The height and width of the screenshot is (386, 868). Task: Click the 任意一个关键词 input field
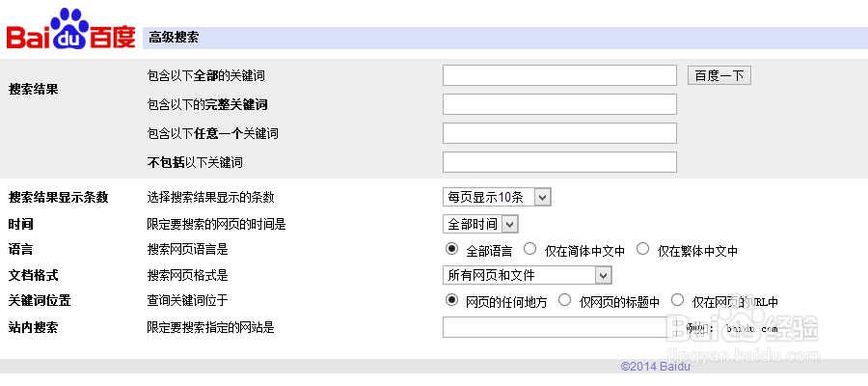click(x=559, y=133)
